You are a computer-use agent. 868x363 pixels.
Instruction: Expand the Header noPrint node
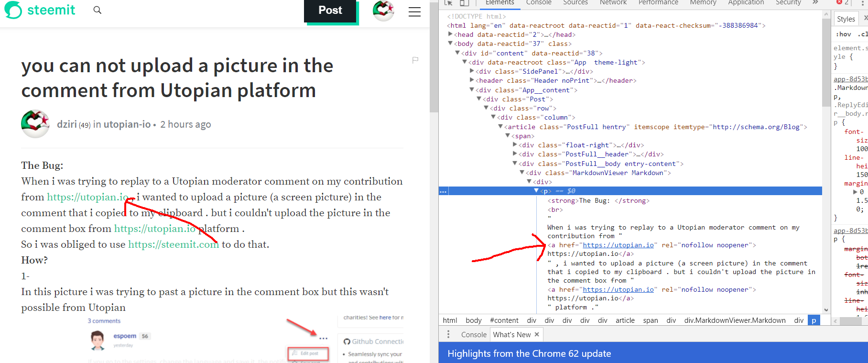click(472, 80)
